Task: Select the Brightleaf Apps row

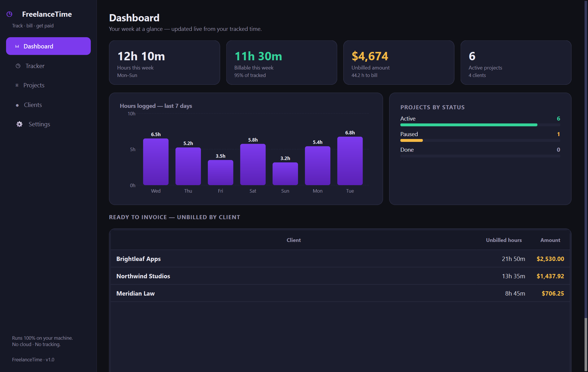Action: [340, 259]
